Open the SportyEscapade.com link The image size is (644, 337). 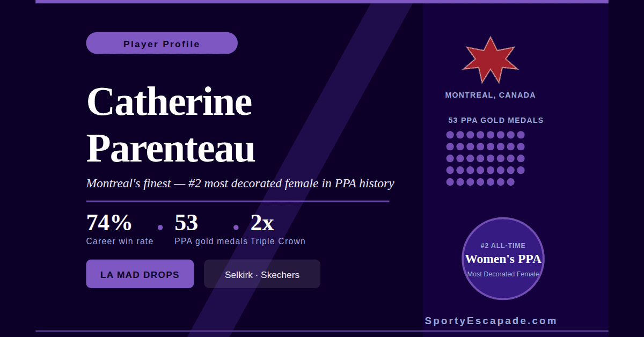point(491,320)
